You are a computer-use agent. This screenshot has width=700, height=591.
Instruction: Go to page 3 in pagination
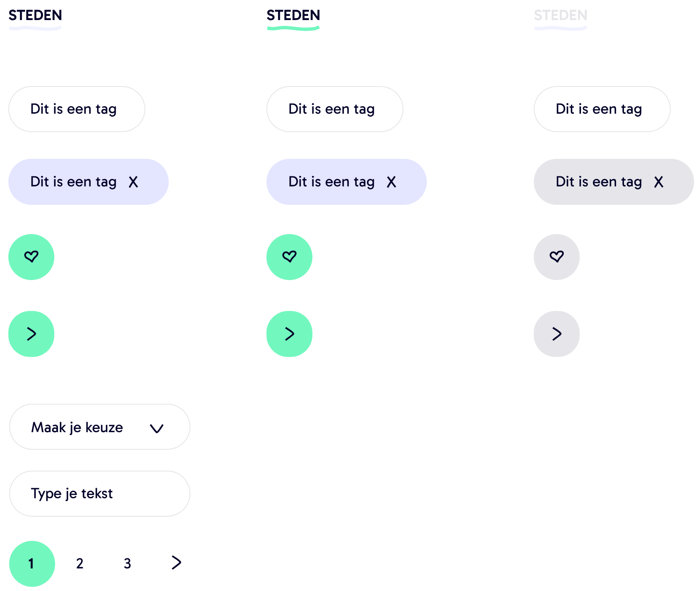(127, 564)
